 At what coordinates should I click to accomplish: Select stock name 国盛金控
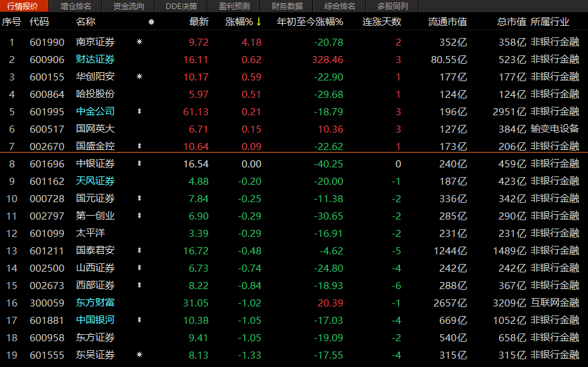(95, 146)
